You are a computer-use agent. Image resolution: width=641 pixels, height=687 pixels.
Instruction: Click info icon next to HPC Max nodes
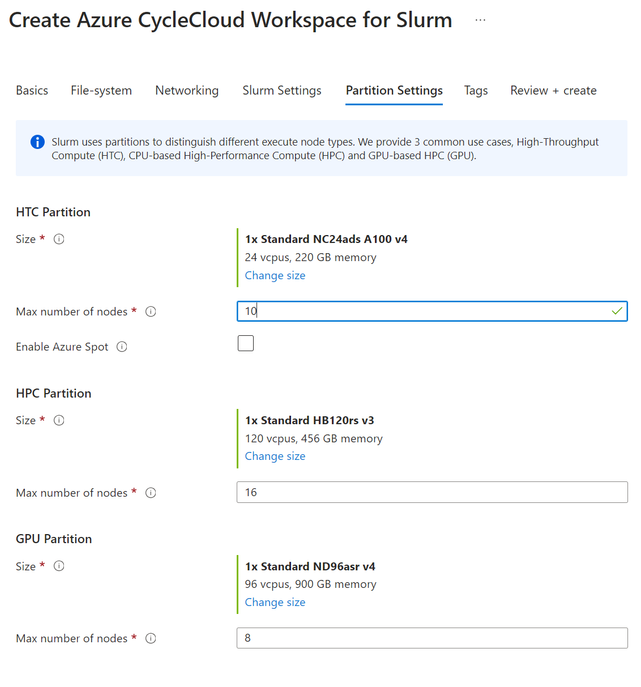[151, 493]
